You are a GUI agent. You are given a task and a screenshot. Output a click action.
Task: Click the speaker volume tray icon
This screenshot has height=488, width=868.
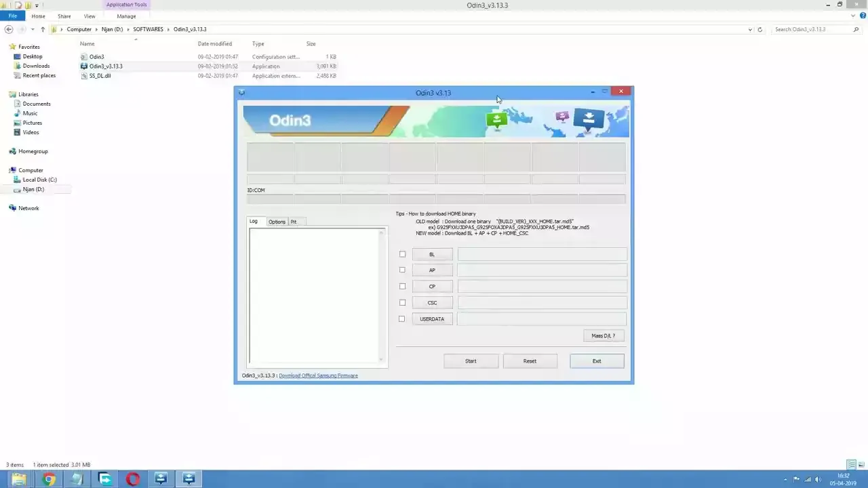[818, 479]
